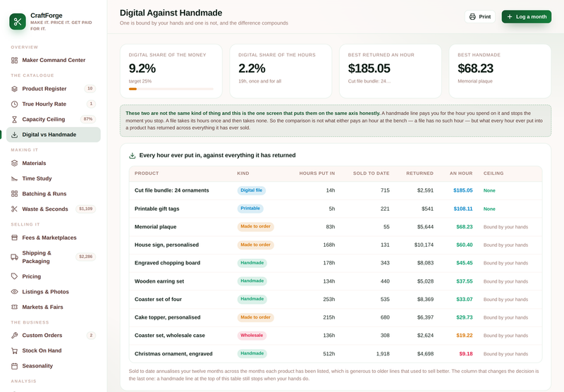Click the Christmas ornament, engraved product name

(173, 354)
